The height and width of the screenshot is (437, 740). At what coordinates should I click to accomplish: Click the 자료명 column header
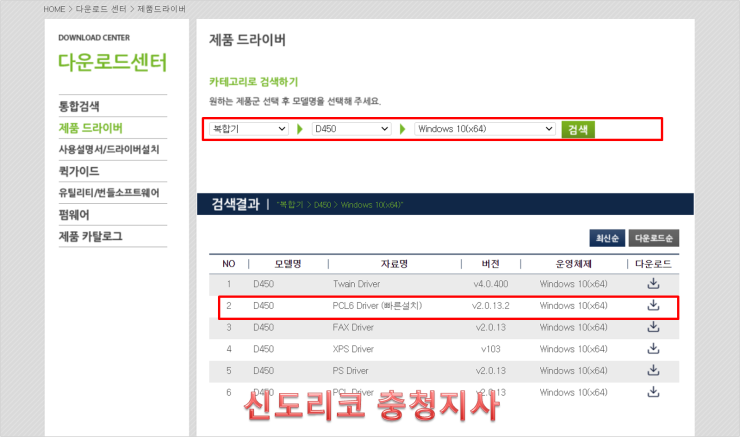pos(395,264)
